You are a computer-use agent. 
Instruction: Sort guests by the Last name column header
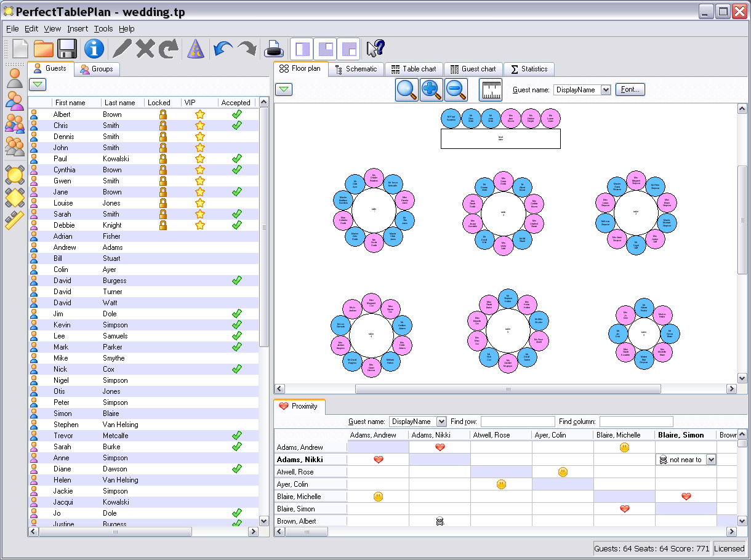click(x=122, y=103)
